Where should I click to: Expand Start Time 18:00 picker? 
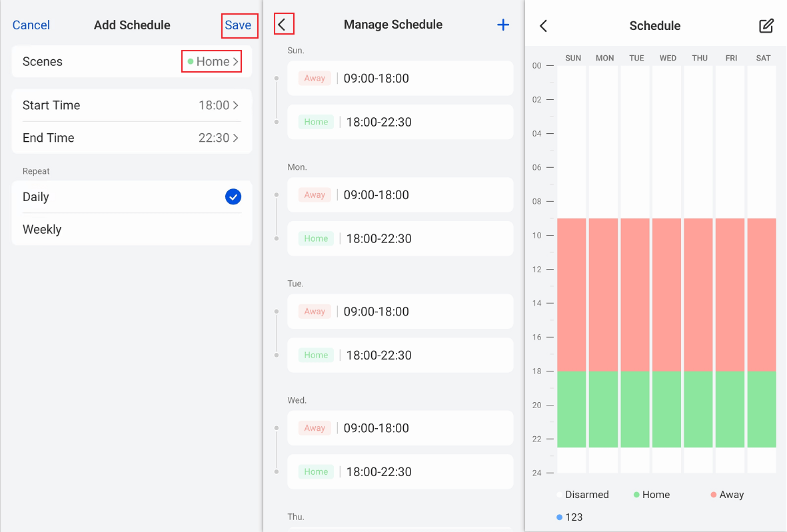pos(218,105)
